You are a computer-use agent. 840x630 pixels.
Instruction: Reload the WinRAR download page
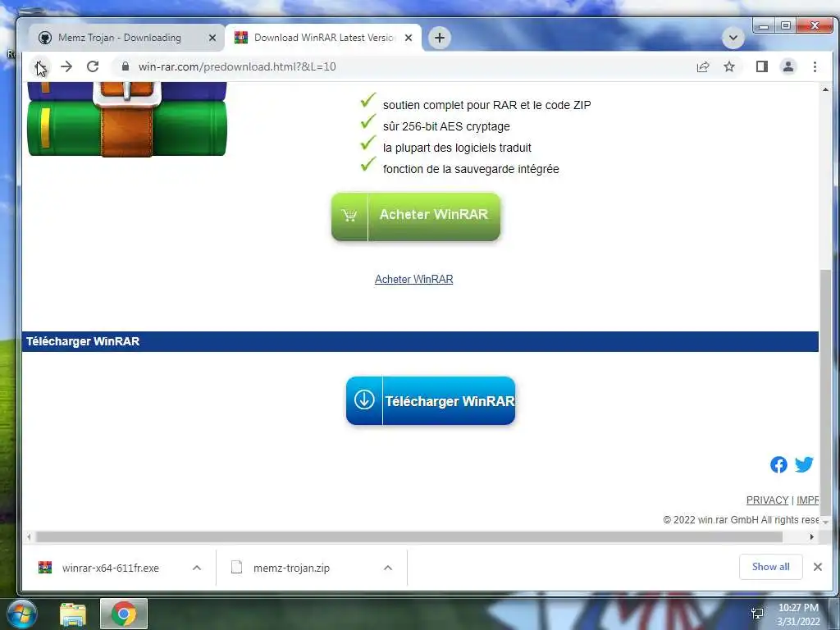93,67
